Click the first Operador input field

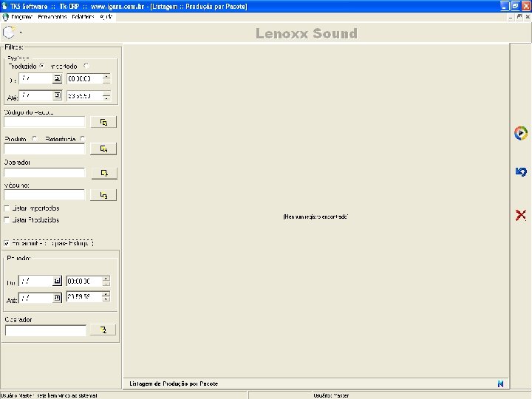point(44,173)
